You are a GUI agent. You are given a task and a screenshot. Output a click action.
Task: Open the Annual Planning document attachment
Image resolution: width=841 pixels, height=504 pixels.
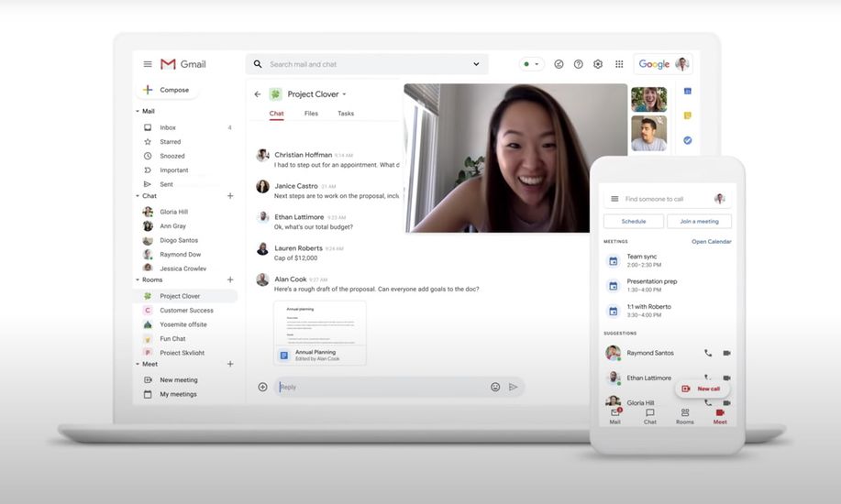pos(320,333)
